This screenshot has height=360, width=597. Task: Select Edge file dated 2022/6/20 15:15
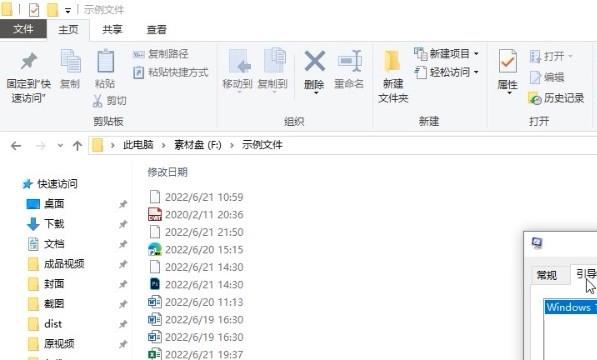(196, 250)
